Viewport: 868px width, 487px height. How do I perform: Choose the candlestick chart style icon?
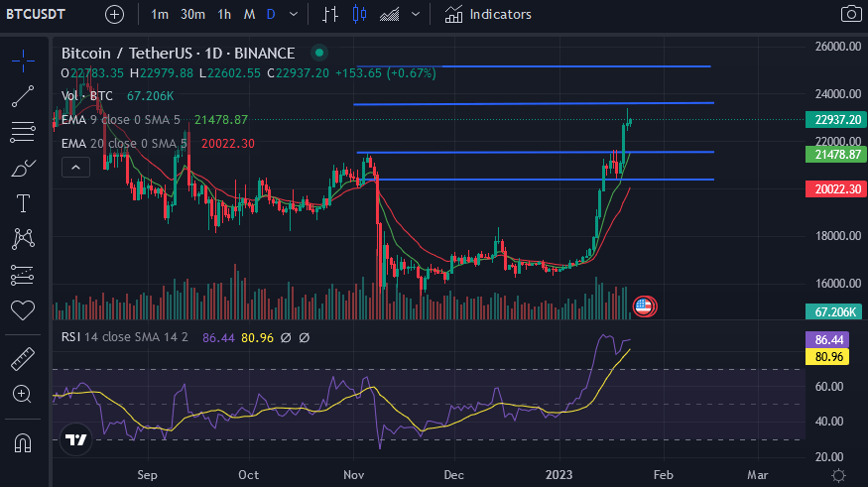(x=360, y=15)
